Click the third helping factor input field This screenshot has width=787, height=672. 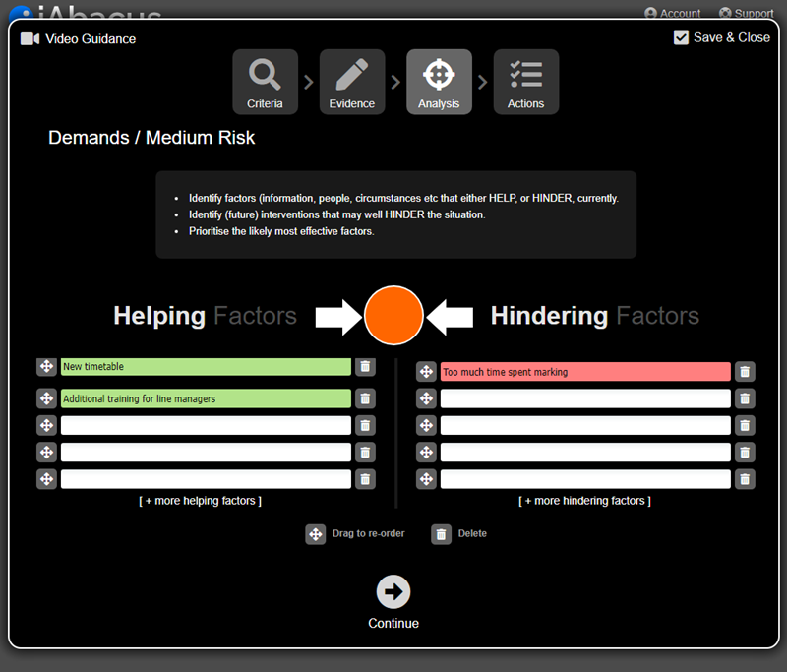pyautogui.click(x=206, y=426)
